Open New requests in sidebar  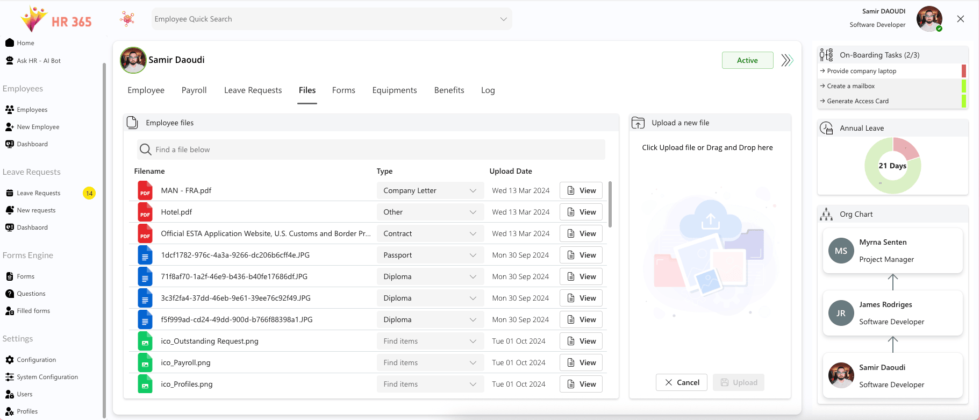[x=30, y=210]
